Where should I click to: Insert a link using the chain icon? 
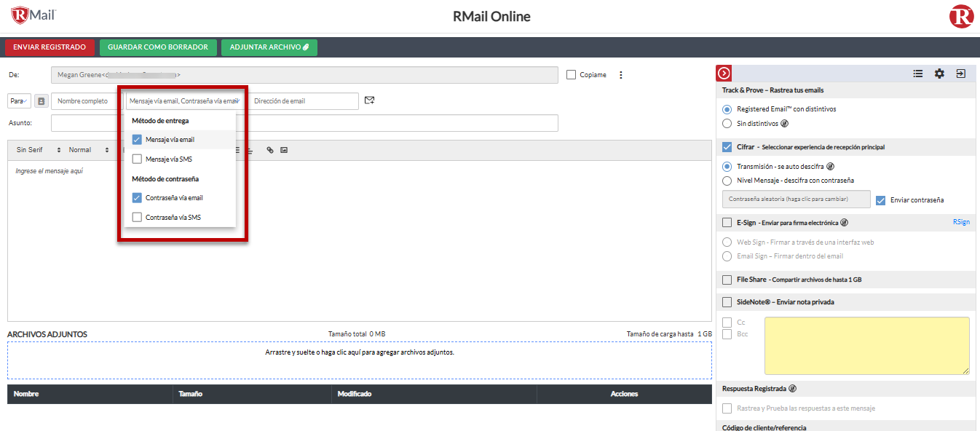pos(269,150)
